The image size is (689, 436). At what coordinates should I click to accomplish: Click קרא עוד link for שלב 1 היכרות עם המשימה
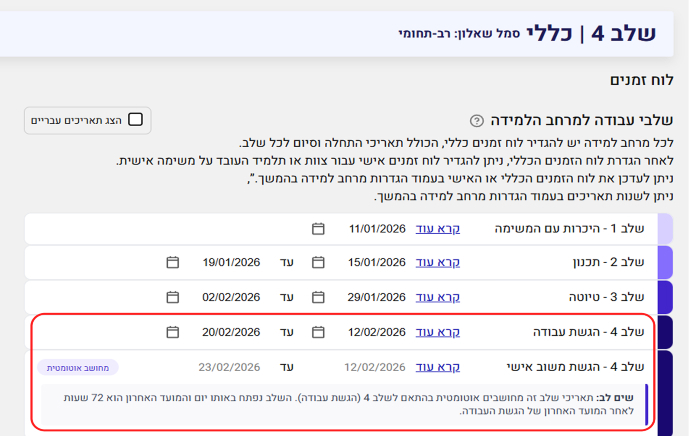438,229
